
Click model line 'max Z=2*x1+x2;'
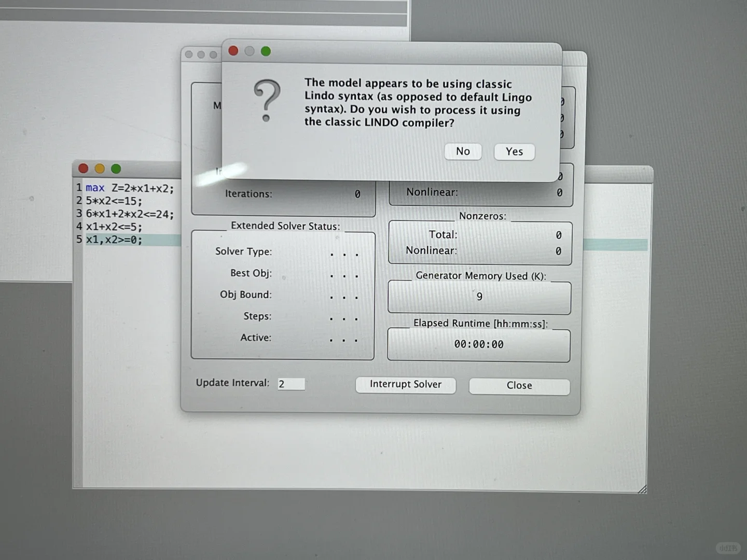coord(130,188)
